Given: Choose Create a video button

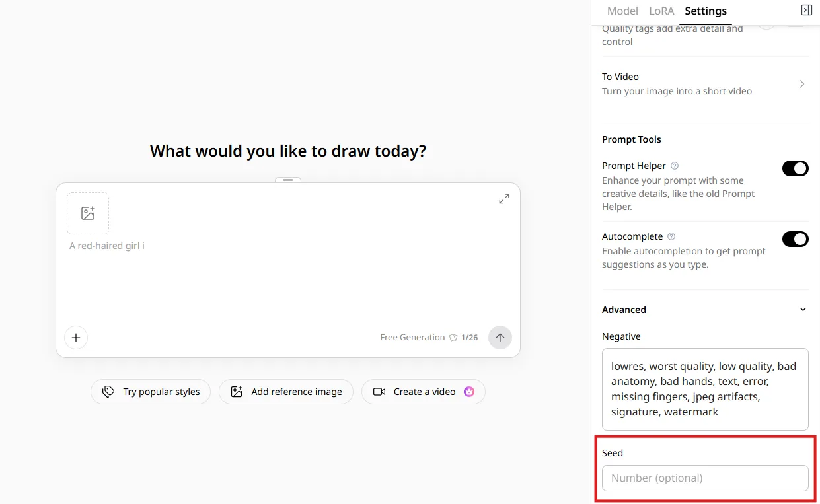Looking at the screenshot, I should coord(424,392).
